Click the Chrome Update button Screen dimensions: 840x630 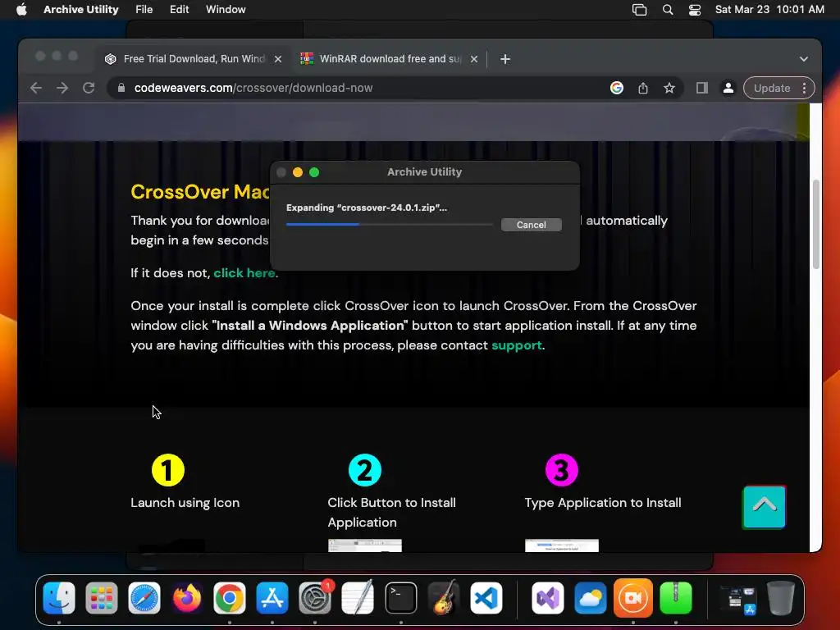tap(771, 88)
